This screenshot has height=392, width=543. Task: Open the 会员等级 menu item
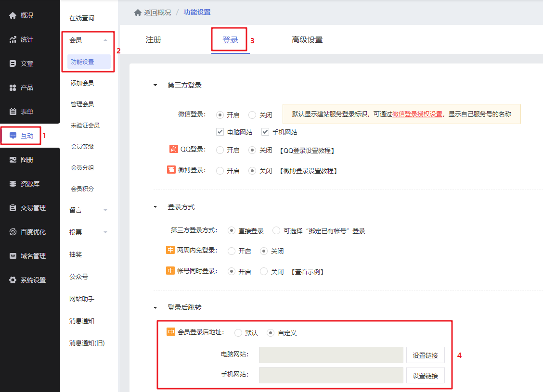(82, 146)
